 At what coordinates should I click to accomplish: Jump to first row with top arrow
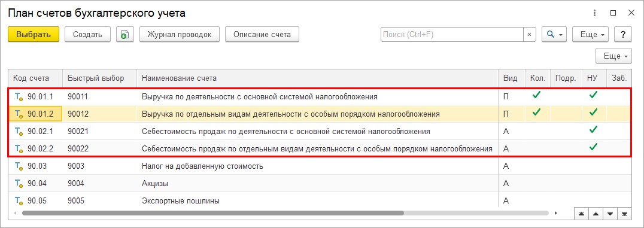point(581,214)
